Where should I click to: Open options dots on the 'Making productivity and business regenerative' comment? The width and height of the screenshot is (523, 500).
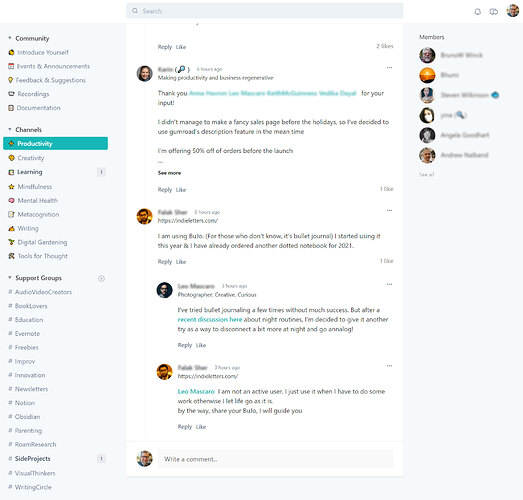point(389,68)
